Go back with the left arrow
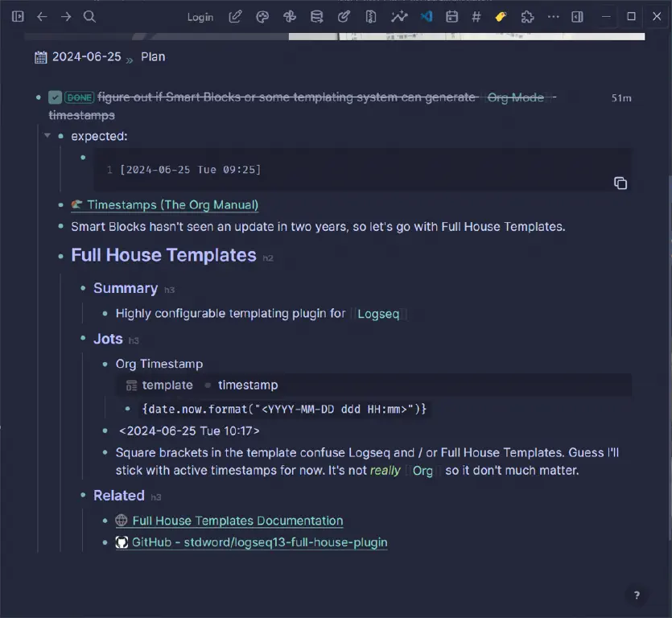Image resolution: width=672 pixels, height=618 pixels. pos(42,17)
